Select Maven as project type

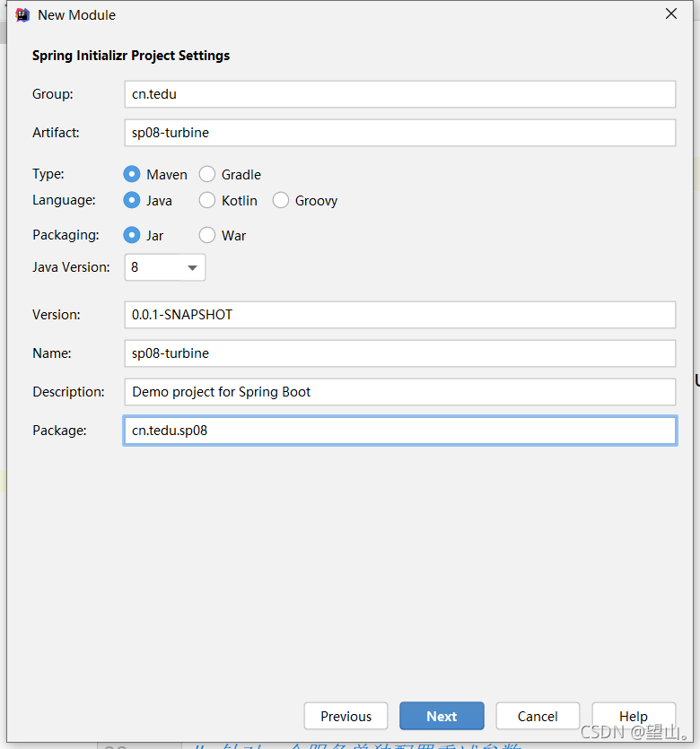click(133, 174)
